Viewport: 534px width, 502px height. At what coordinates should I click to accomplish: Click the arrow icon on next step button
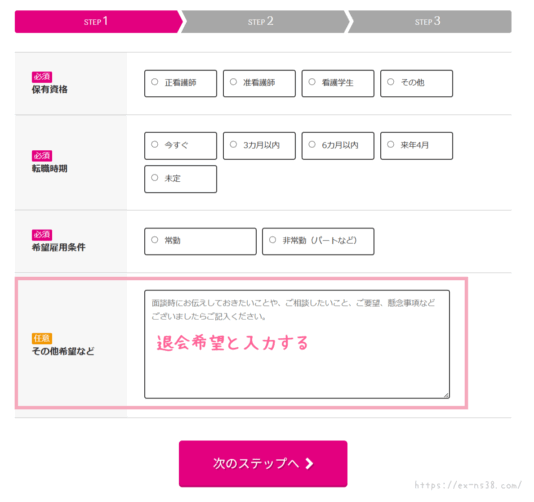309,464
